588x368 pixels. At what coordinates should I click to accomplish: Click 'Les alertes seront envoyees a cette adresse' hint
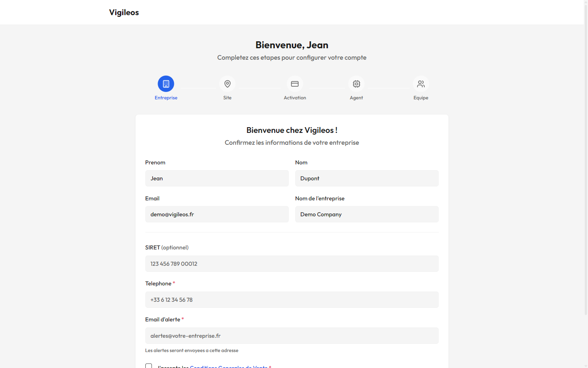(192, 350)
